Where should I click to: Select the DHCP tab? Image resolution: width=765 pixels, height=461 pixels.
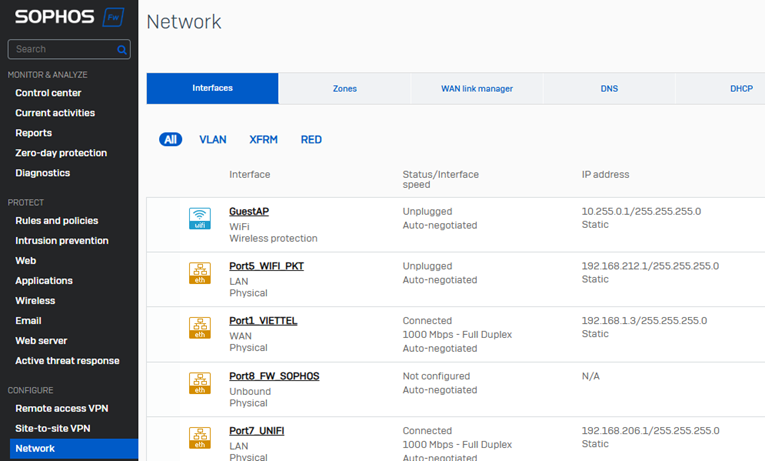pos(740,88)
